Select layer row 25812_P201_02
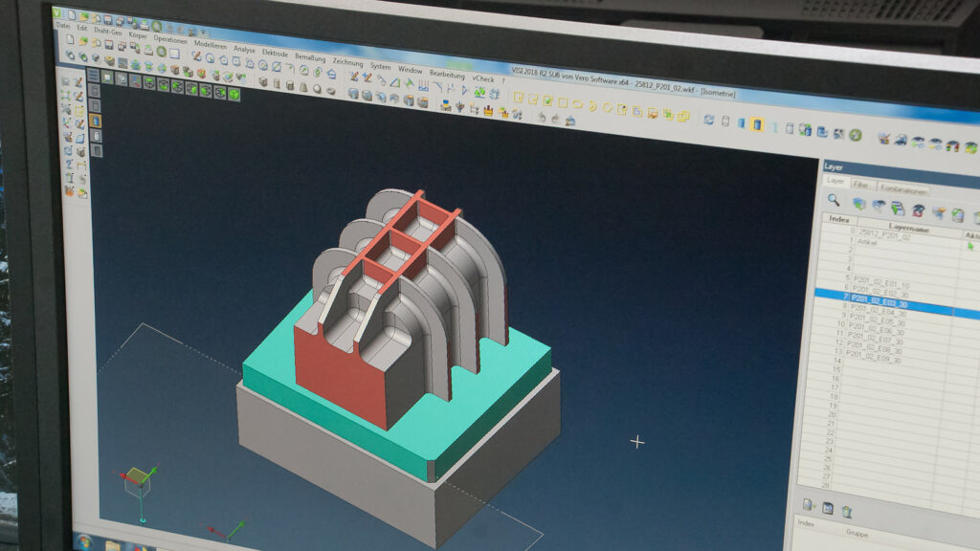Image resolution: width=980 pixels, height=551 pixels. (883, 235)
